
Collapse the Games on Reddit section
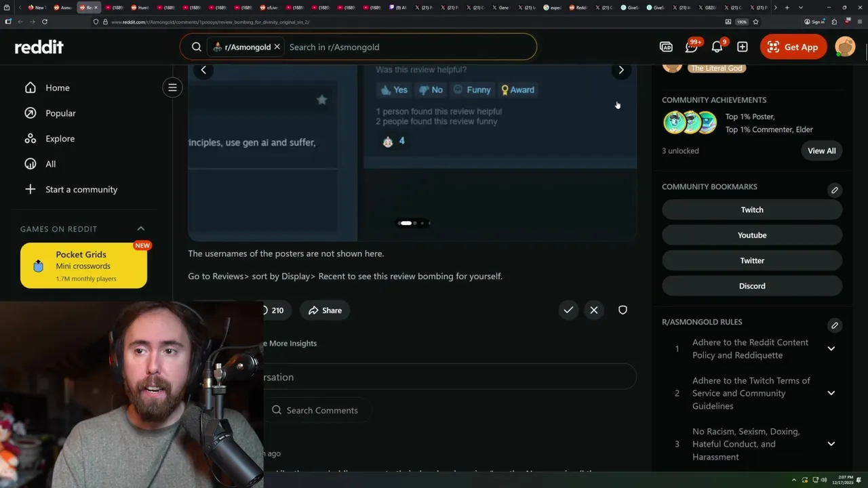pyautogui.click(x=141, y=228)
